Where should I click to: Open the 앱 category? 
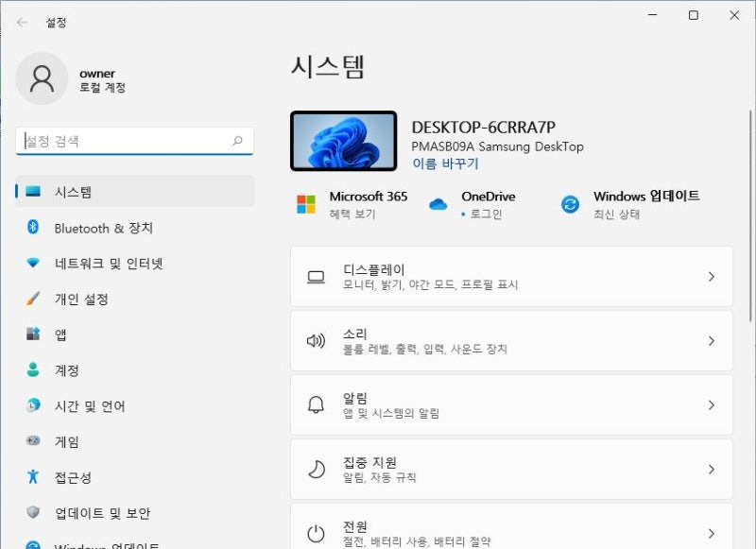pos(134,334)
